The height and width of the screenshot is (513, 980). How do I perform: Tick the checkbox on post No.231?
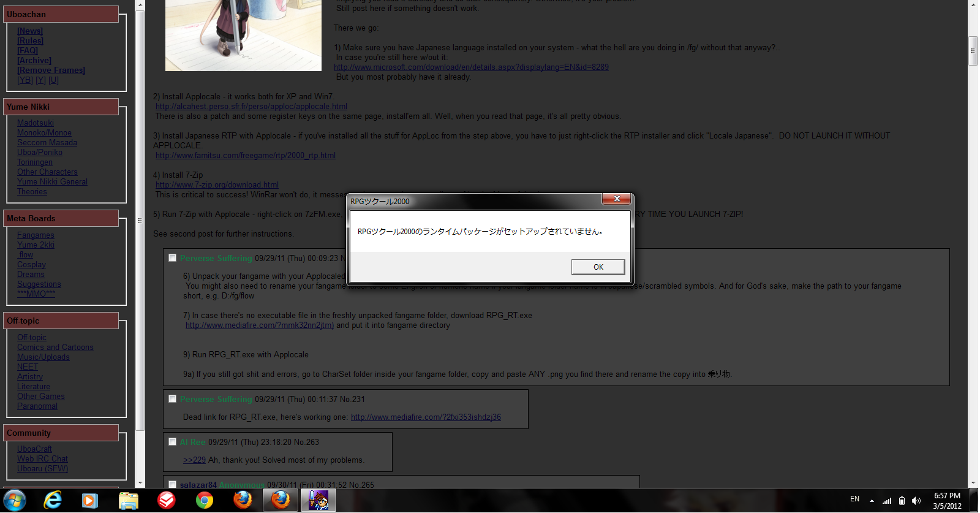coord(172,399)
